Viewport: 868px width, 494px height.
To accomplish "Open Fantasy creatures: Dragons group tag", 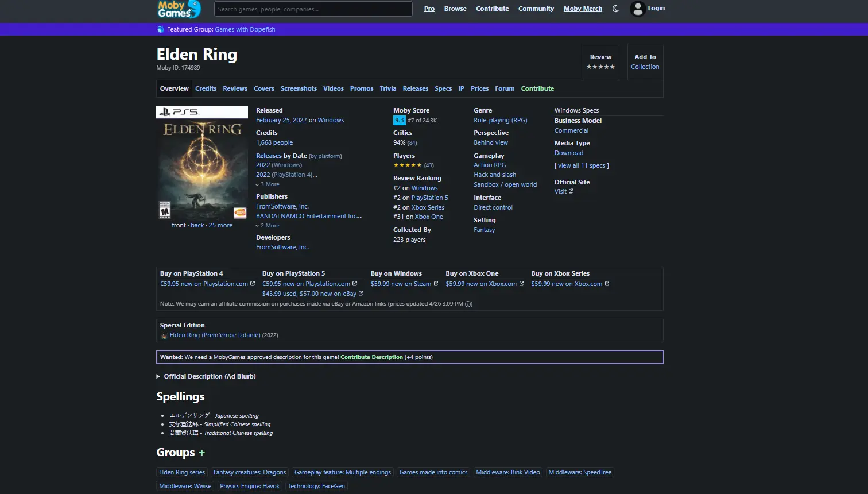I will tap(250, 472).
